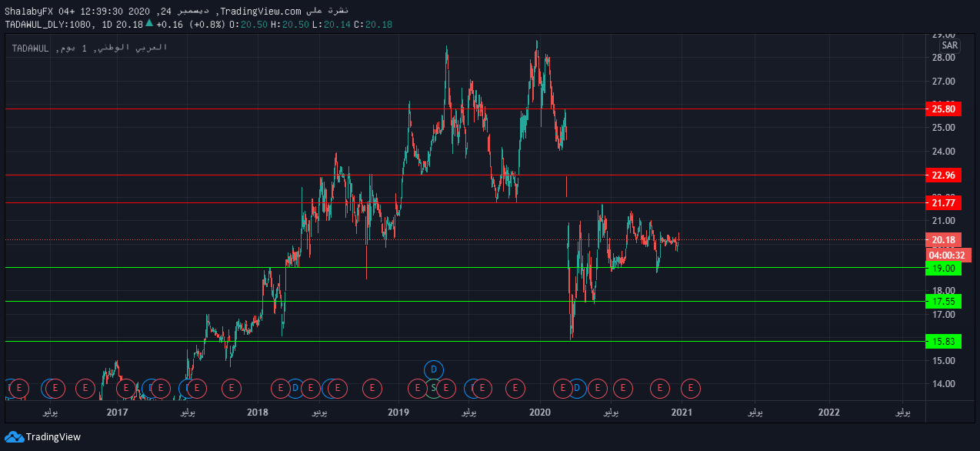Viewport: 980px width, 451px height.
Task: Click the green up-arrow next to 20.18 in header
Action: [149, 24]
